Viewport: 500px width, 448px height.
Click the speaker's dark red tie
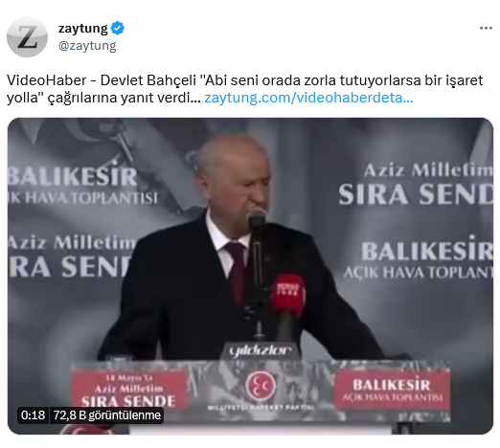tap(236, 271)
